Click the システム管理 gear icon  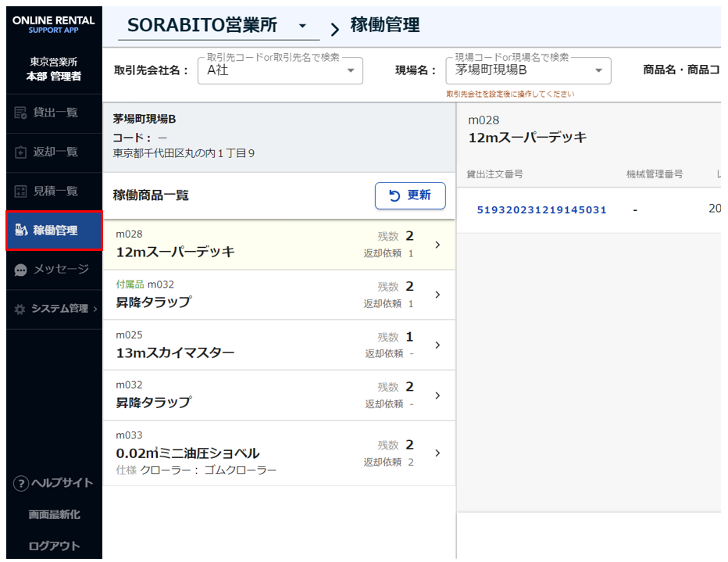point(20,309)
